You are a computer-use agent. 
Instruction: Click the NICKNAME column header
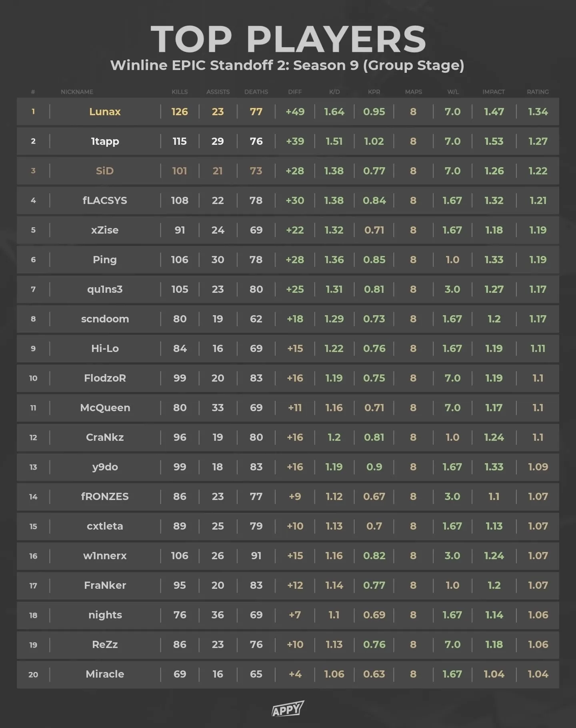[77, 92]
